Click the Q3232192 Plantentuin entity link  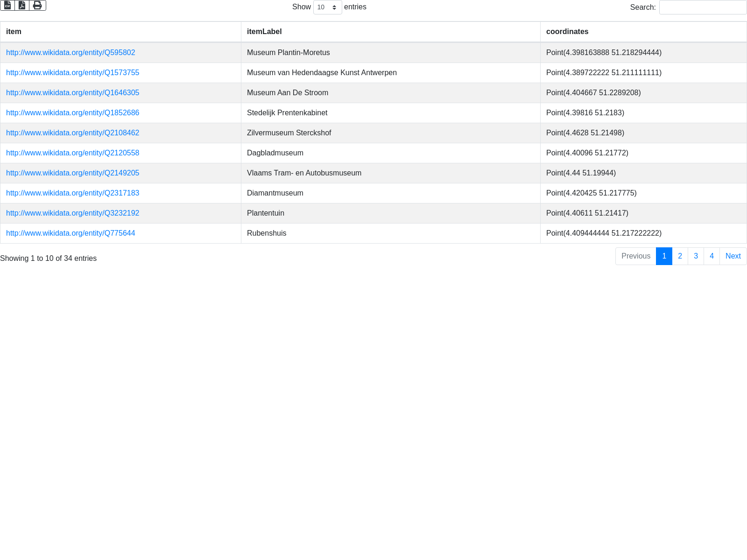[72, 213]
